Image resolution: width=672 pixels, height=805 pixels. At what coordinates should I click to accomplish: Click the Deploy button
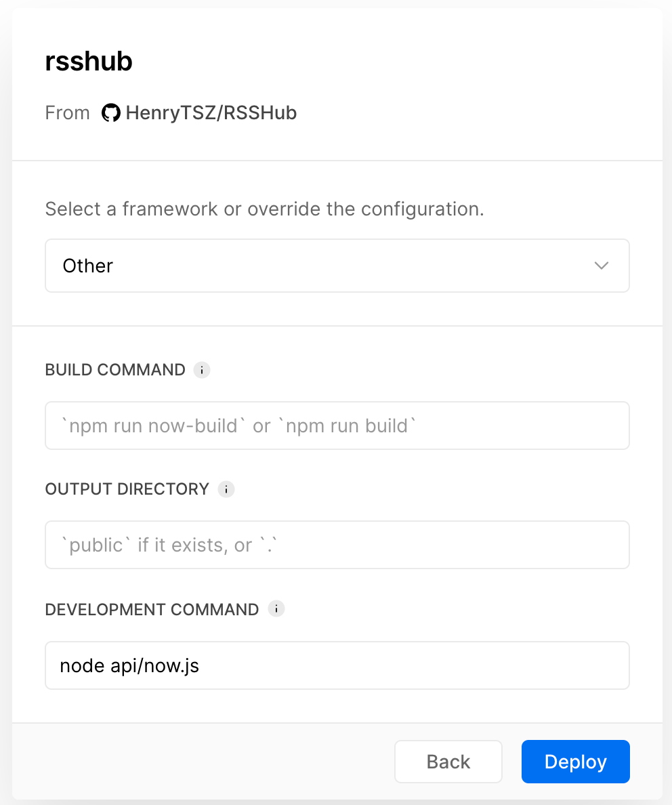point(575,762)
